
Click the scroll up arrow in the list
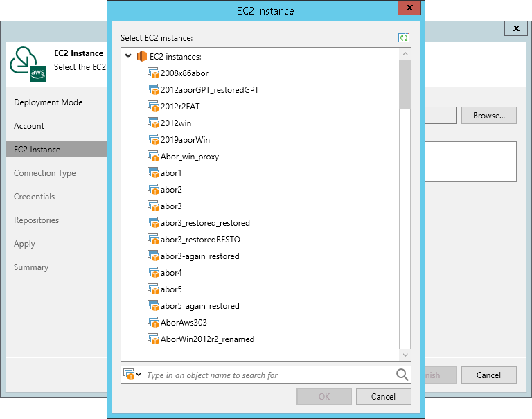(405, 53)
